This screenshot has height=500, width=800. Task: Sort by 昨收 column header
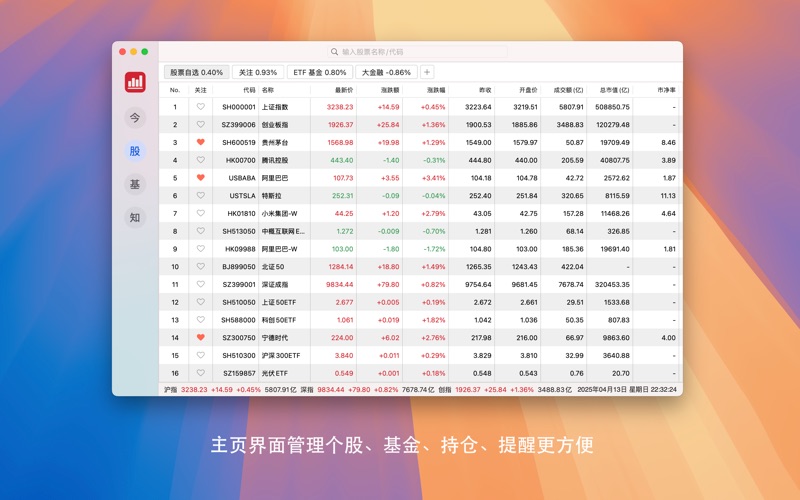coord(485,90)
